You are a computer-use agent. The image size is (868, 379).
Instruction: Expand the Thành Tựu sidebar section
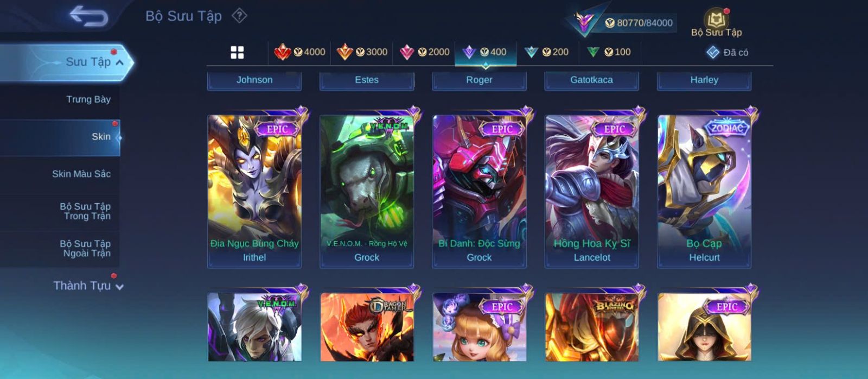pos(88,286)
